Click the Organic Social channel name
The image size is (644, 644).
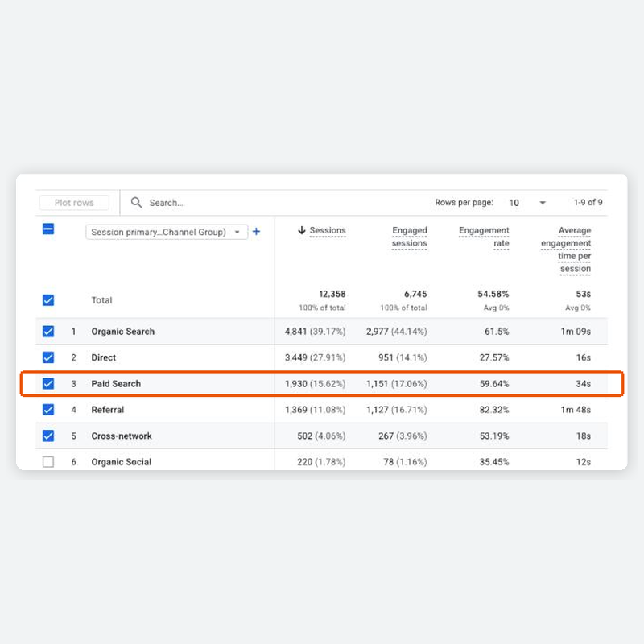(122, 461)
